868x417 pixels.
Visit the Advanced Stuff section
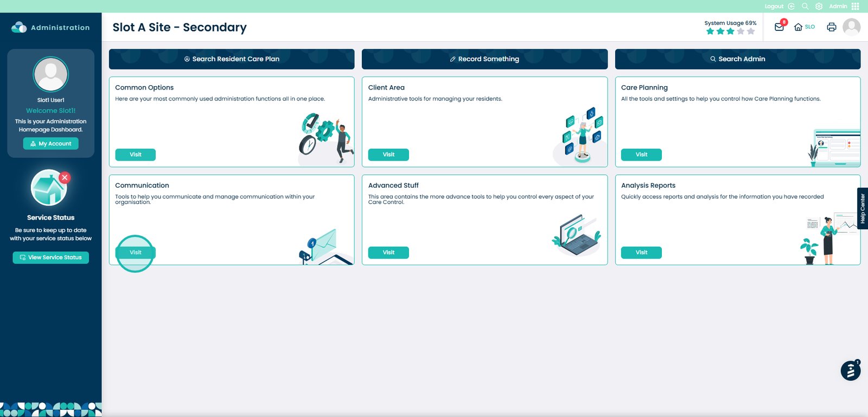[x=388, y=253]
